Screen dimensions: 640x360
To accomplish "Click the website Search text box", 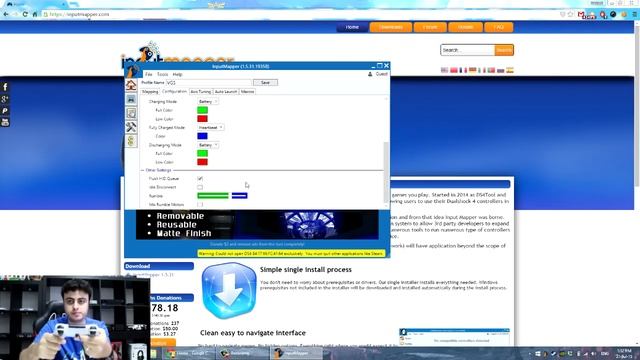I will point(468,50).
